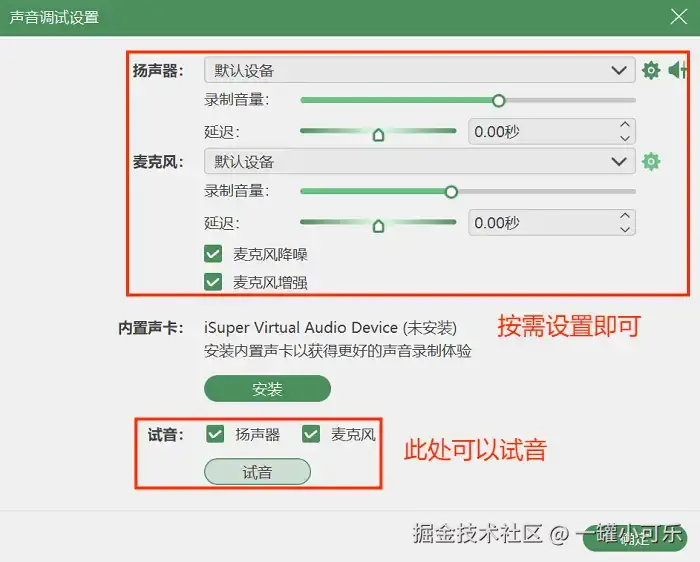
Task: Click the green install sound card button
Action: click(x=267, y=389)
